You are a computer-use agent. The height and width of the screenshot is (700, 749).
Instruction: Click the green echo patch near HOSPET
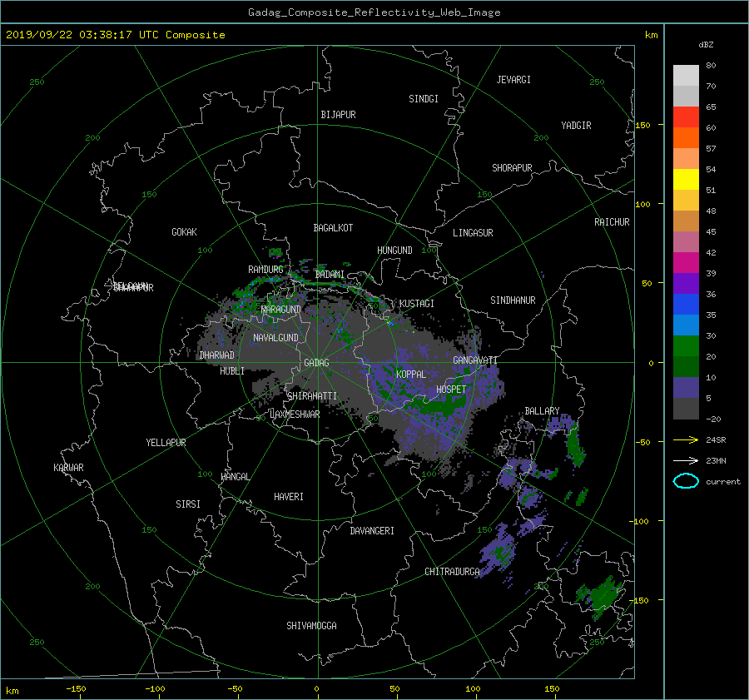(439, 405)
